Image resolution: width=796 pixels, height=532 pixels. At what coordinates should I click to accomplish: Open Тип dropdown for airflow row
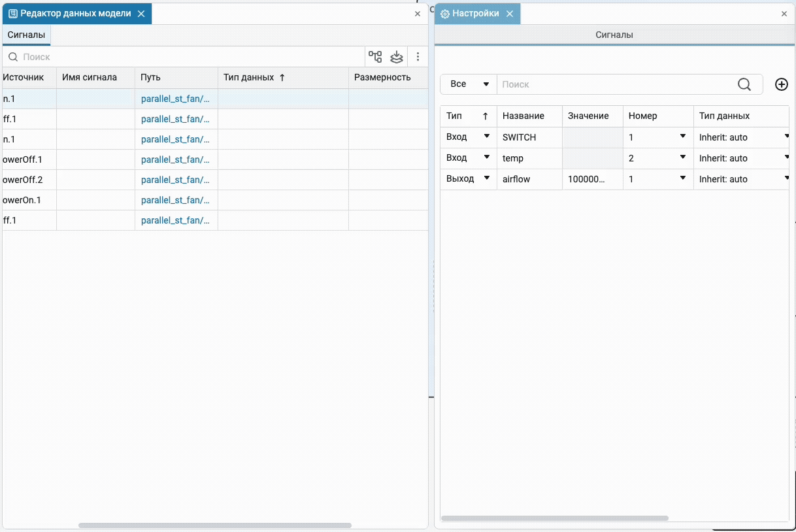click(486, 178)
